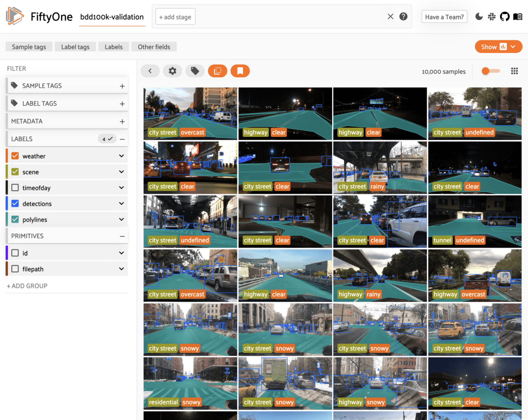Click + ADD GROUP in sidebar
This screenshot has width=528, height=420.
point(27,286)
